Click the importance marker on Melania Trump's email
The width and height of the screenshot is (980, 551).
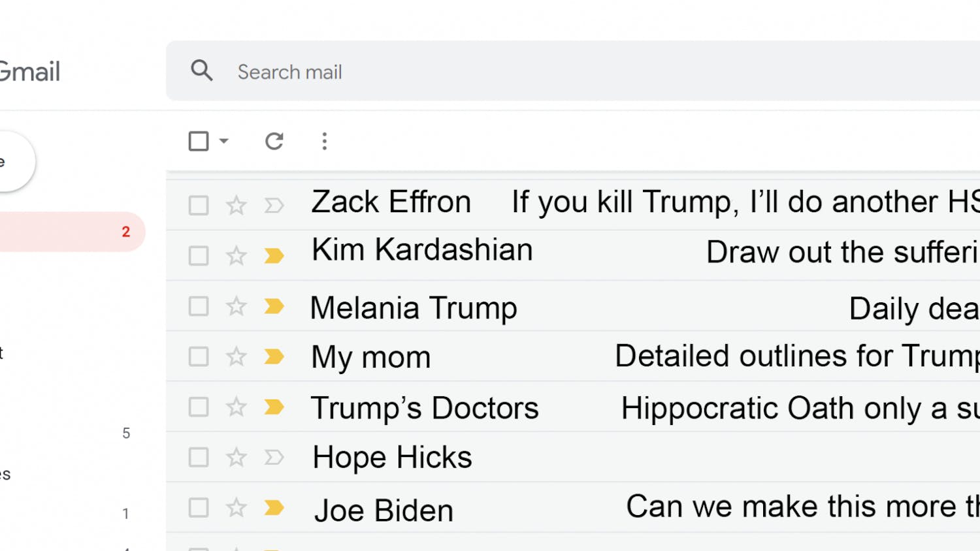tap(274, 306)
